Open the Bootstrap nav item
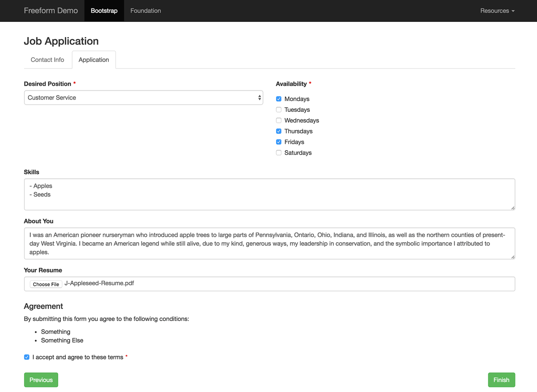Viewport: 537px width, 392px height. [x=104, y=11]
